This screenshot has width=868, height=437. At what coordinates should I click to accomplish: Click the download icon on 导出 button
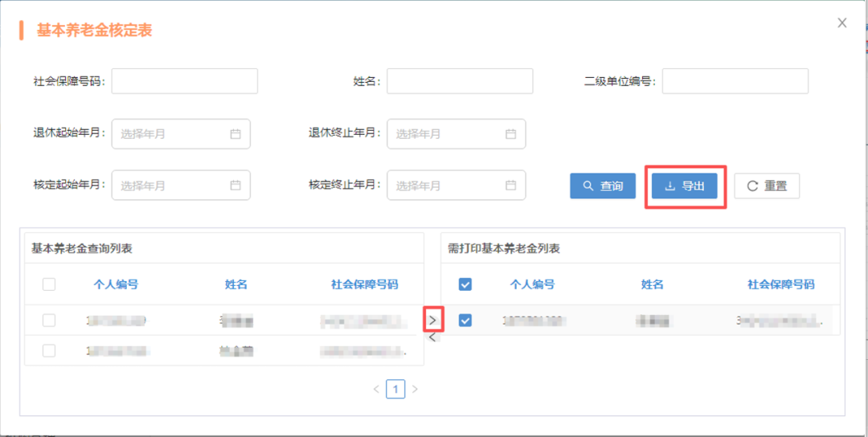click(669, 186)
